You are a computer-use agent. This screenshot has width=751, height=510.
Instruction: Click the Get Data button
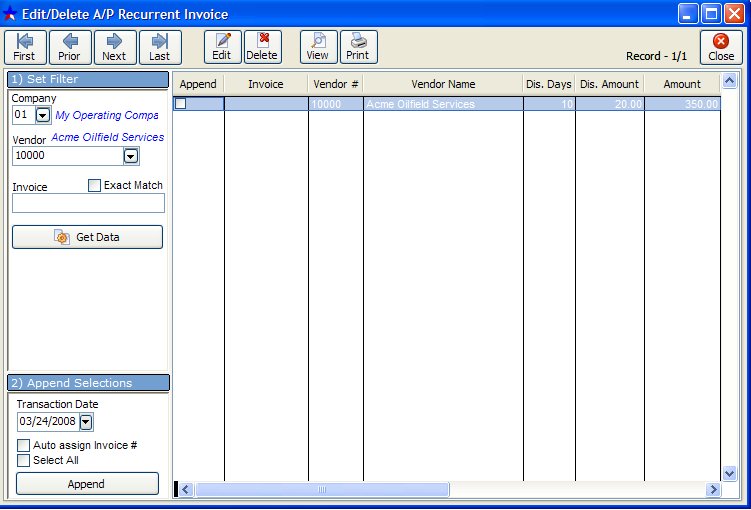point(87,237)
